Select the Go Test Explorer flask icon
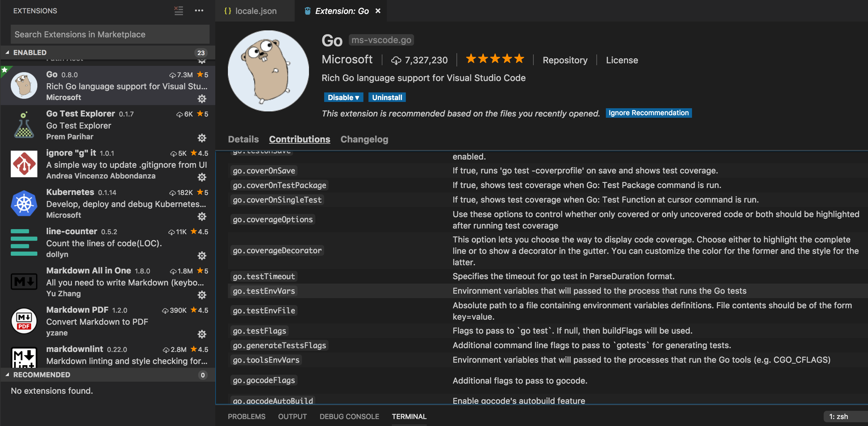 click(x=24, y=125)
